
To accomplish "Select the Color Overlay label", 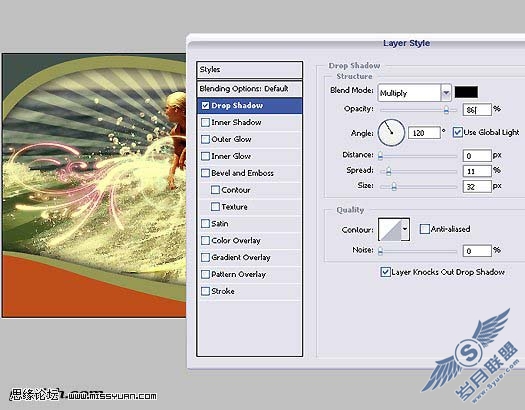I will coord(236,241).
